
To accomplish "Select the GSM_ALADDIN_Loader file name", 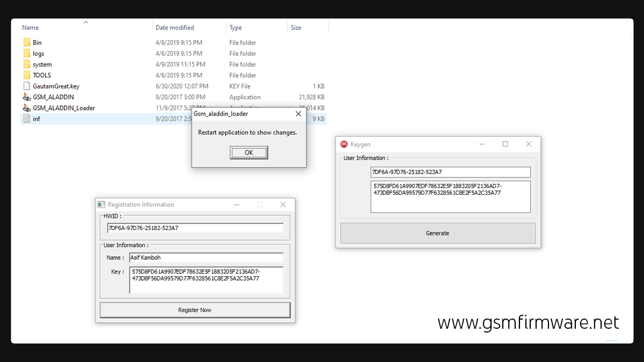I will point(64,108).
